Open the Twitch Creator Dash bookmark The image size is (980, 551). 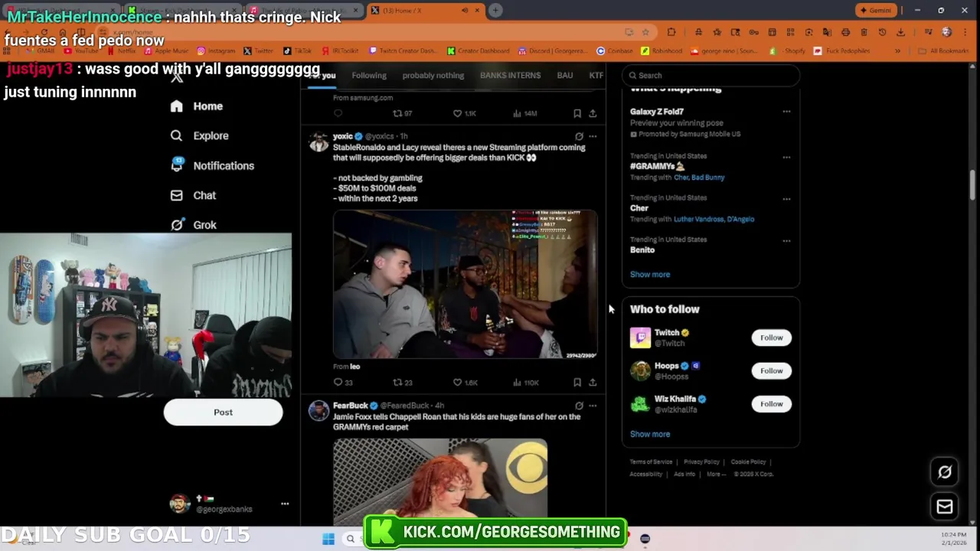point(403,51)
